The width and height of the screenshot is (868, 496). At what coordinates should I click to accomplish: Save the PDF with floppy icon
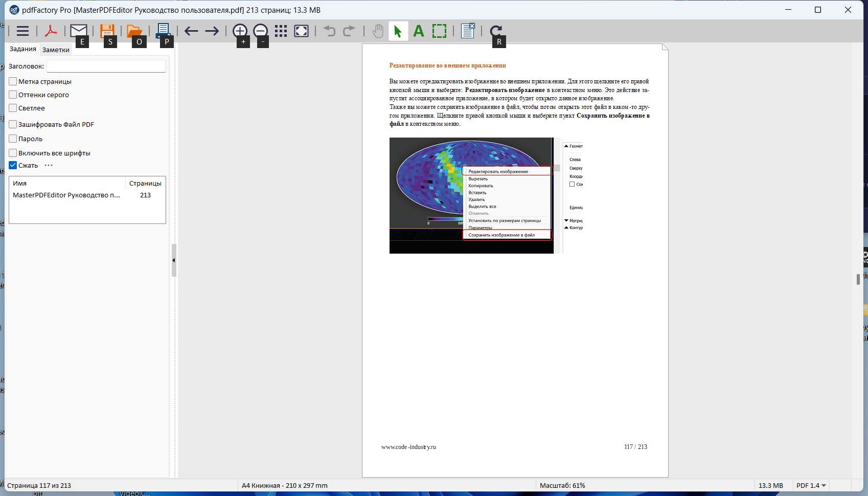point(107,31)
